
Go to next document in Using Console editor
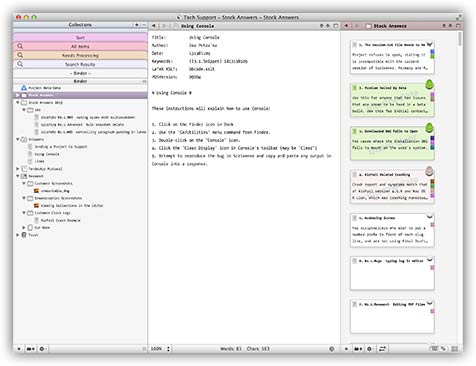328,26
